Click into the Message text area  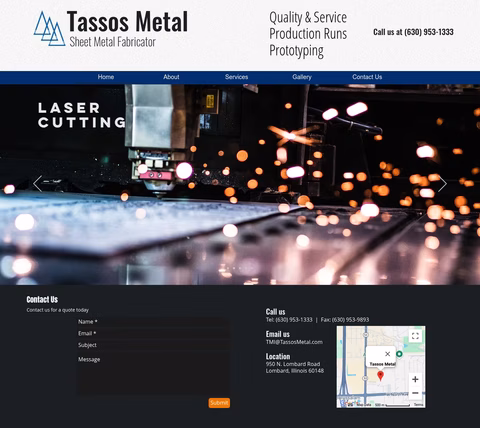(153, 374)
